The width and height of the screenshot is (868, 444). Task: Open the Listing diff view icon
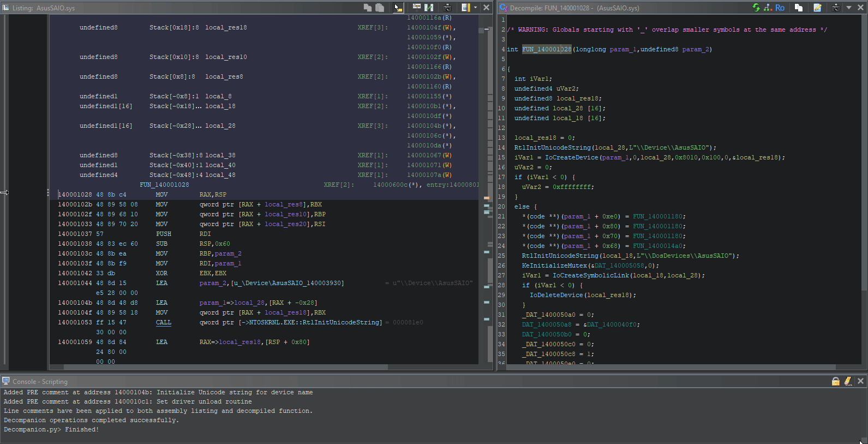click(x=429, y=8)
